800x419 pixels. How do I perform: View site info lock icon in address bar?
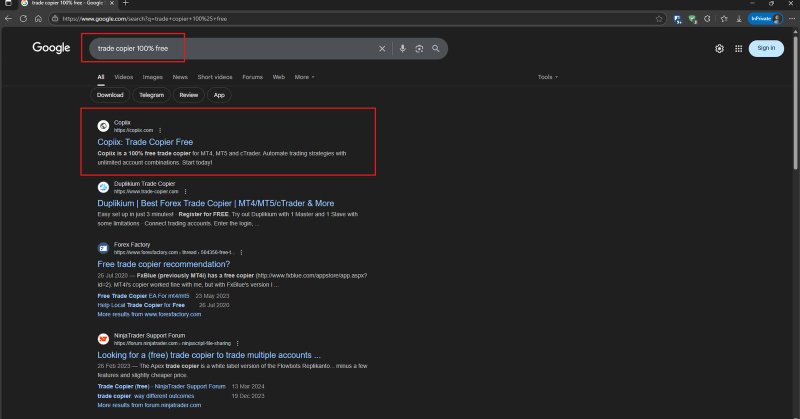(x=55, y=18)
